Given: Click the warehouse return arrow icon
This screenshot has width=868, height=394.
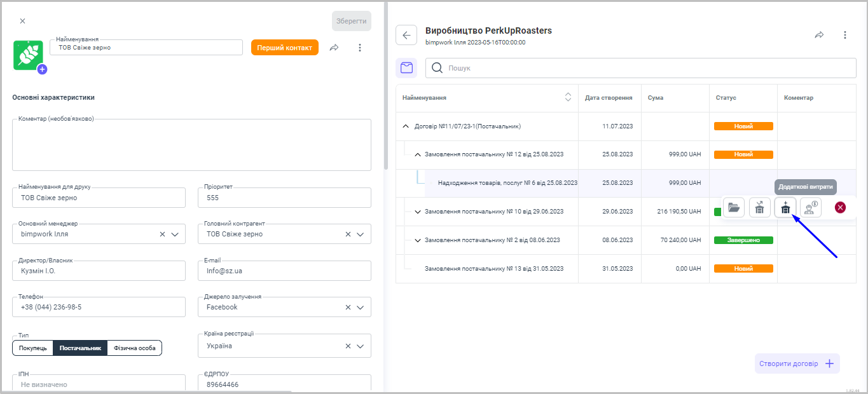Looking at the screenshot, I should (760, 207).
